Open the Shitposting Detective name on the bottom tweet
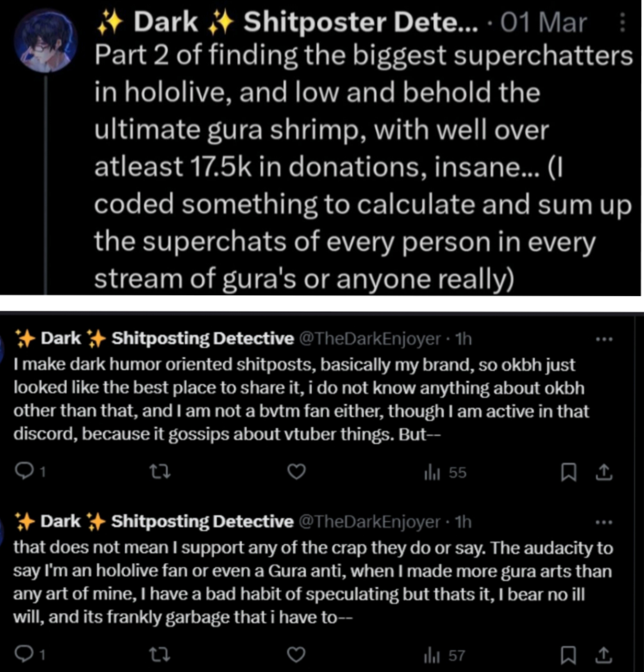This screenshot has height=672, width=644. 202,522
